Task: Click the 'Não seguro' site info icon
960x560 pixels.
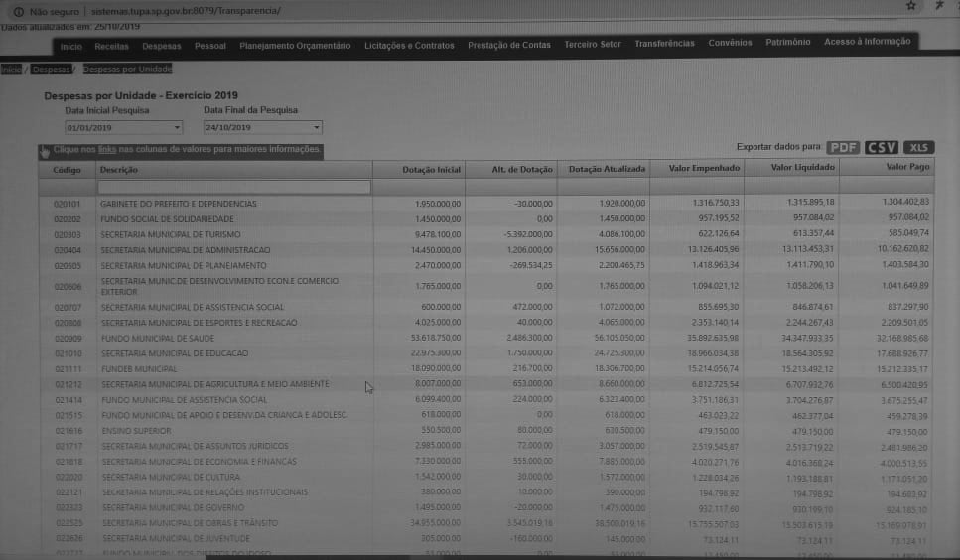Action: (18, 11)
